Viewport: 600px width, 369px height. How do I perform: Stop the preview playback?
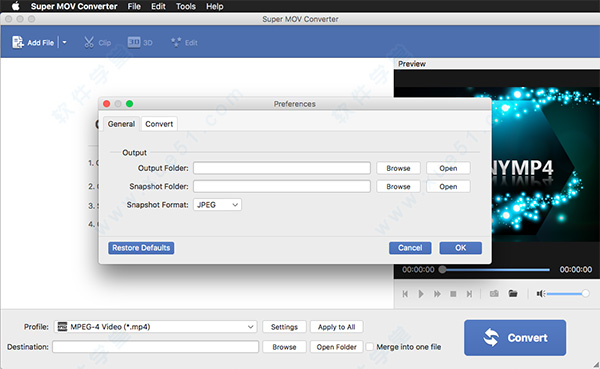point(453,294)
